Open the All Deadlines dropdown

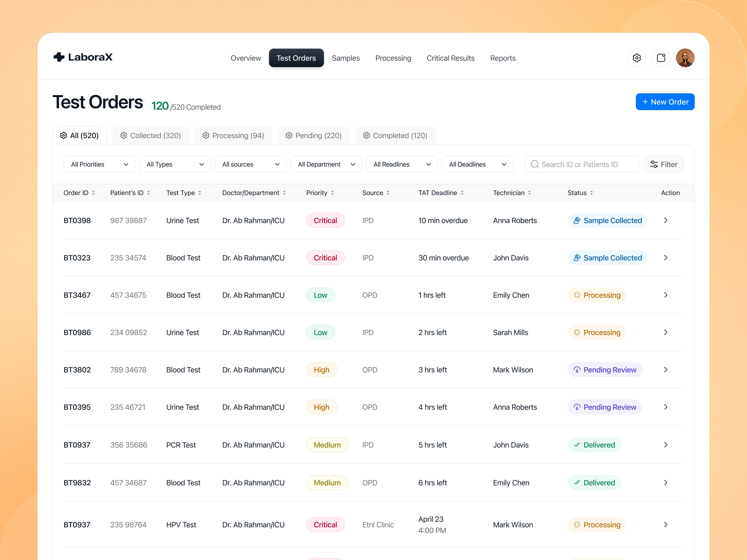click(x=477, y=164)
